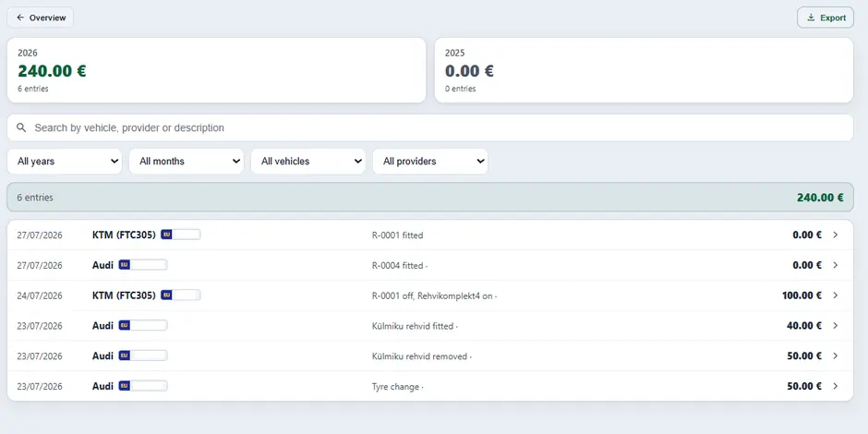Click the '6 entries' label in summary bar

pos(35,198)
